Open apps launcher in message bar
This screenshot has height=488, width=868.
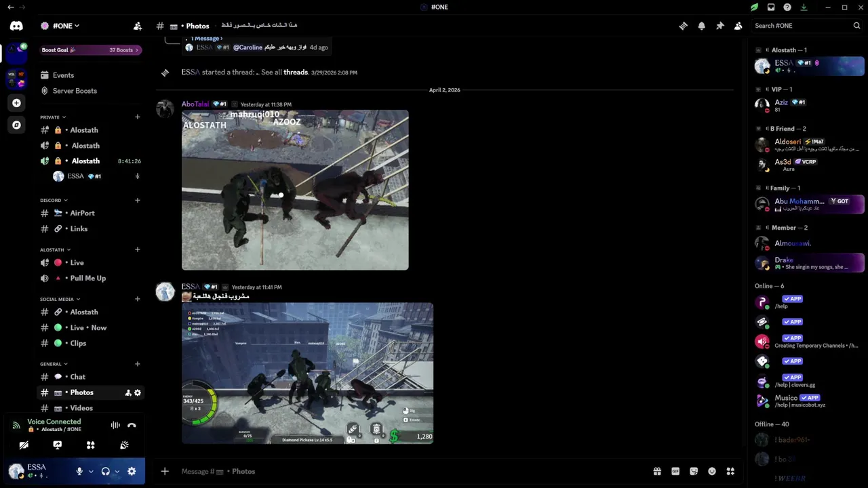click(730, 471)
